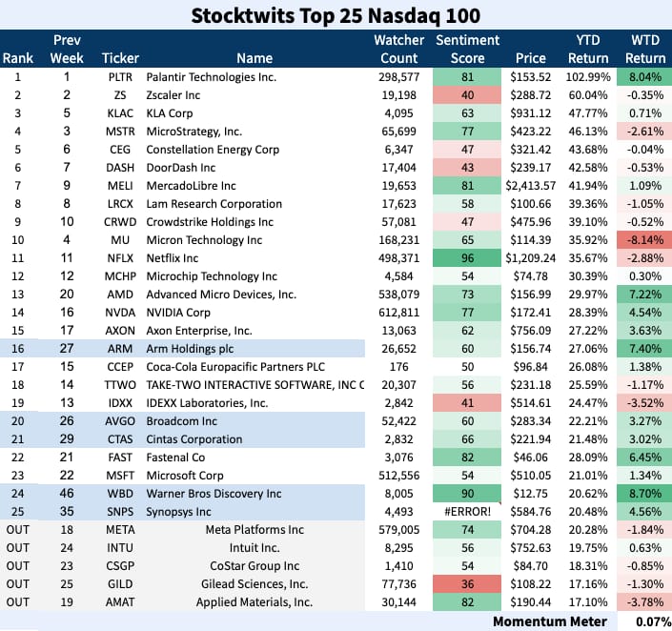Viewport: 672px width, 631px height.
Task: Select the 579,005 watcher count cell
Action: click(x=399, y=530)
